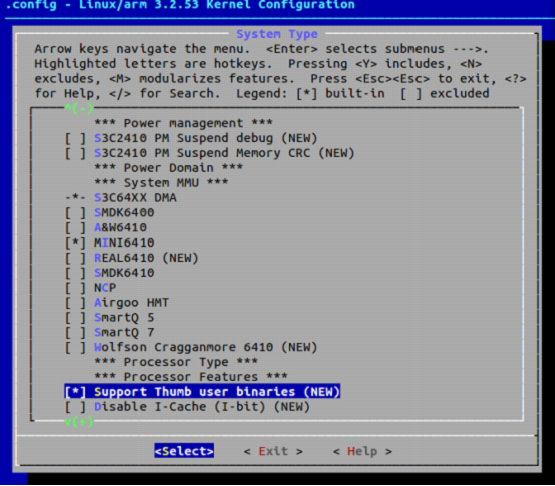Enable the SmartQ 5 option

pyautogui.click(x=75, y=318)
